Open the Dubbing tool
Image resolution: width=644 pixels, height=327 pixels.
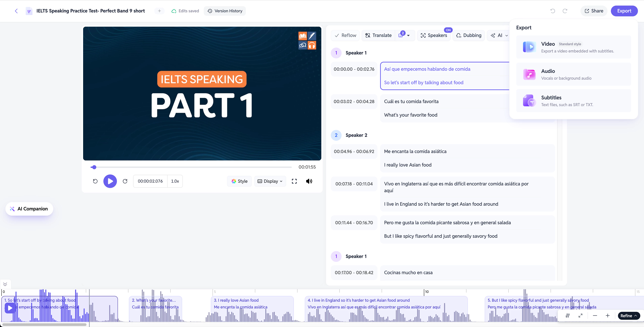[469, 35]
